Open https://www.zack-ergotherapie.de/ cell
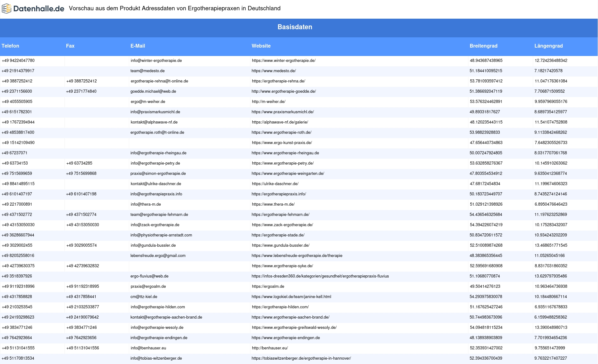598x364 pixels. tap(282, 225)
